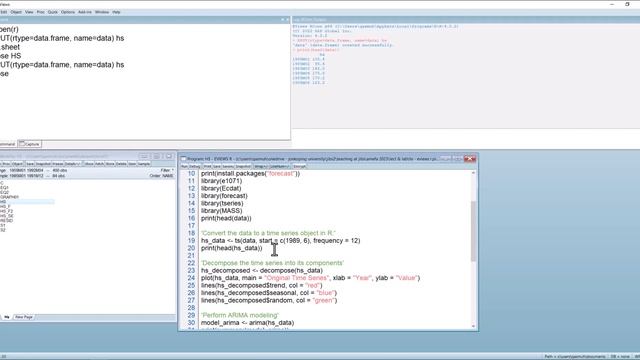The image size is (640, 360).
Task: Click Show in workfile toolbar
Action: [x=89, y=164]
